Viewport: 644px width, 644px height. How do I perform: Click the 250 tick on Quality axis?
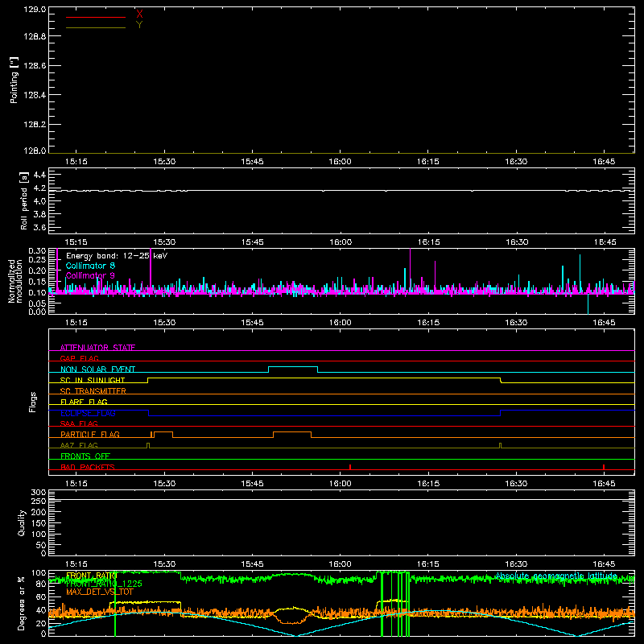click(x=38, y=502)
